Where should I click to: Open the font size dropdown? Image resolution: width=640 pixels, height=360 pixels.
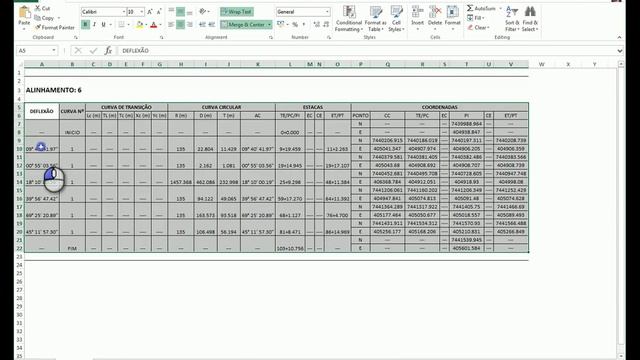pyautogui.click(x=142, y=12)
